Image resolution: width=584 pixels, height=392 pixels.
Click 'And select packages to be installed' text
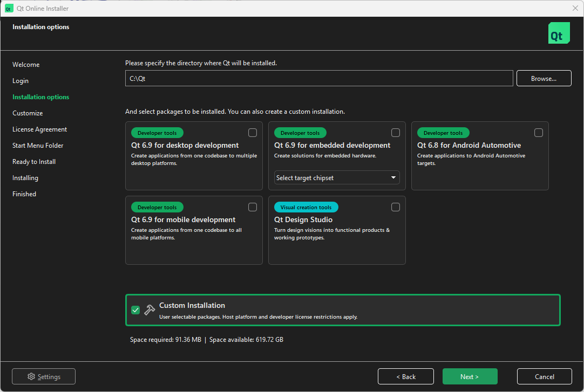pyautogui.click(x=235, y=111)
